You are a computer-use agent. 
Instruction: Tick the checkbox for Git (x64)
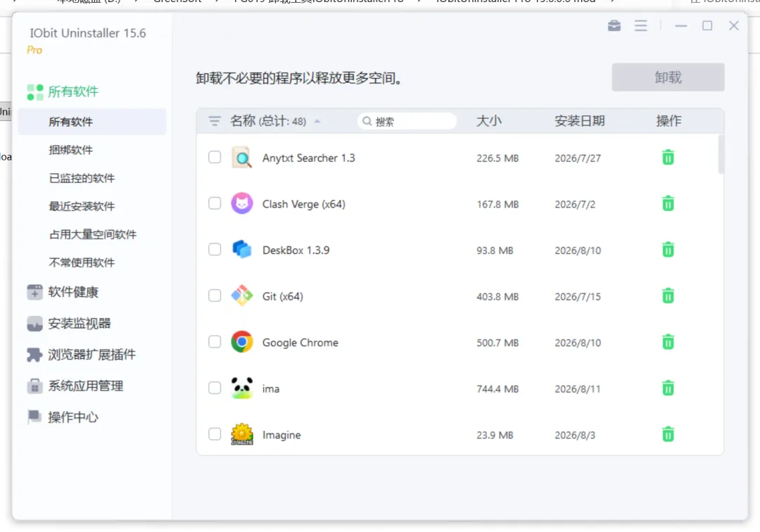click(x=215, y=295)
